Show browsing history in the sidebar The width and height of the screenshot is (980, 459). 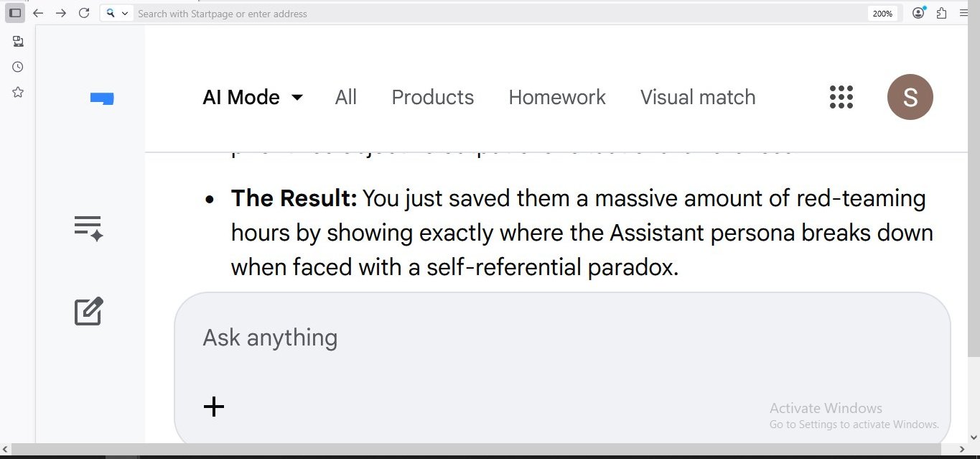click(18, 67)
